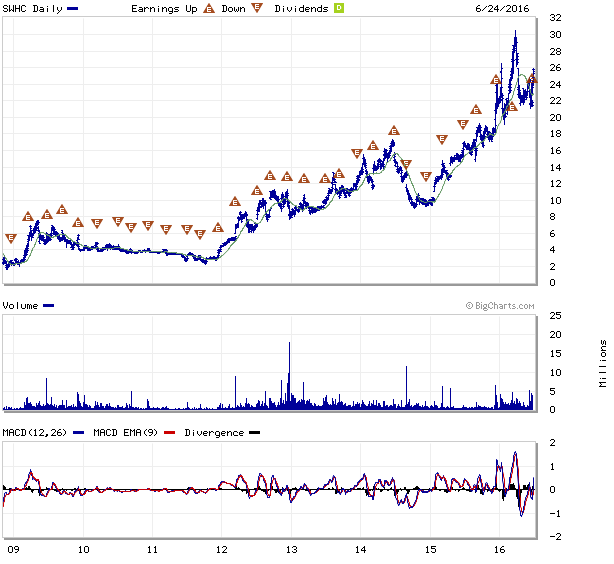Select the 09 year label on time axis
The width and height of the screenshot is (614, 564).
coord(12,549)
